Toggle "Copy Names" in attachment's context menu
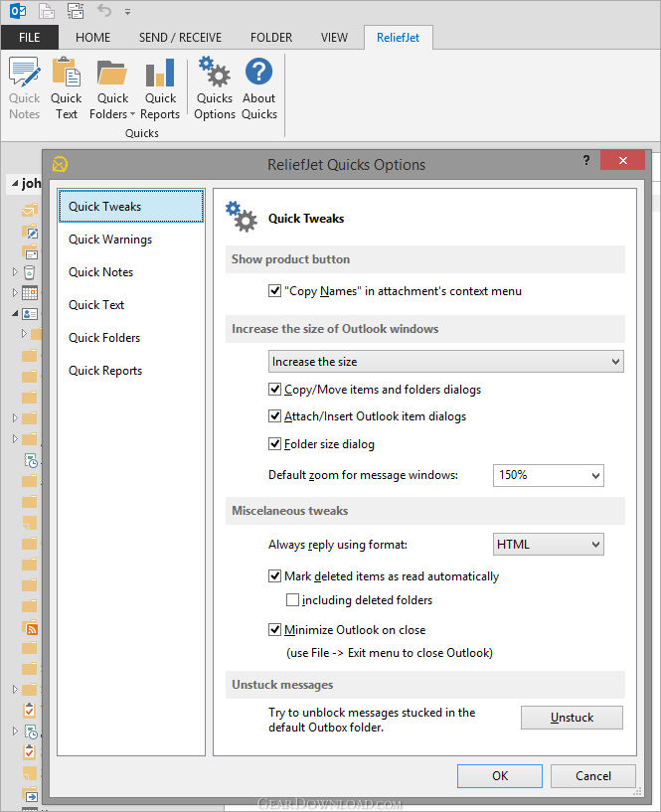The height and width of the screenshot is (812, 661). (274, 291)
